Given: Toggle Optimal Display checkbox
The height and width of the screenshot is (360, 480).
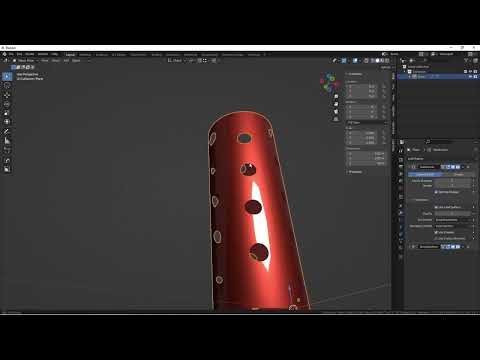Looking at the screenshot, I should click(436, 192).
